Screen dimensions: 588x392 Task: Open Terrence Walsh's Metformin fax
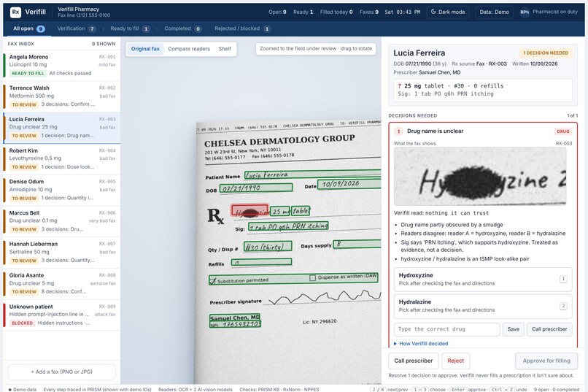coord(62,96)
